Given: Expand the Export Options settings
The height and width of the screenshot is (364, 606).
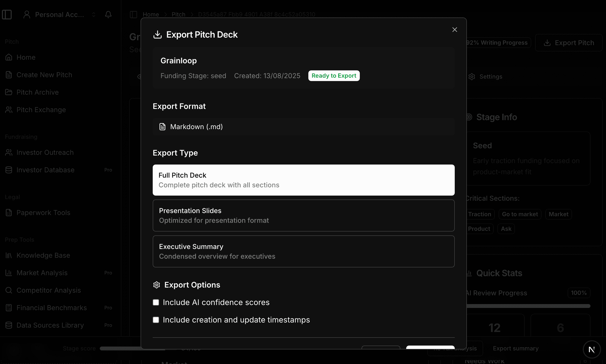Looking at the screenshot, I should (157, 285).
